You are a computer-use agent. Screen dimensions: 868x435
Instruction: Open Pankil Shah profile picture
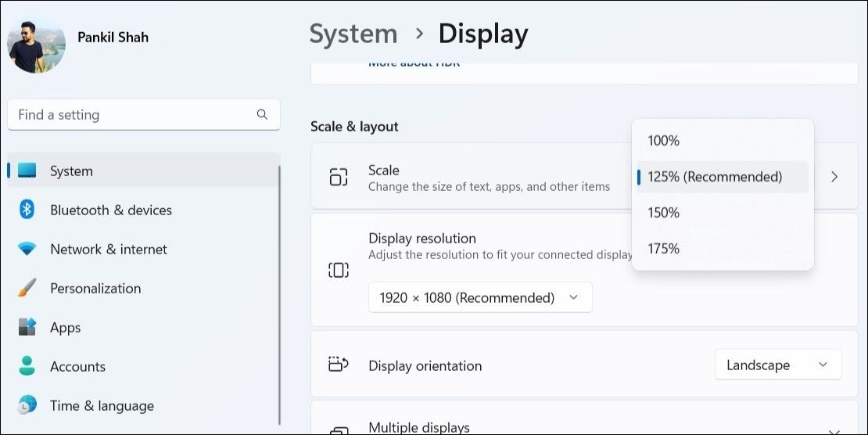[37, 45]
